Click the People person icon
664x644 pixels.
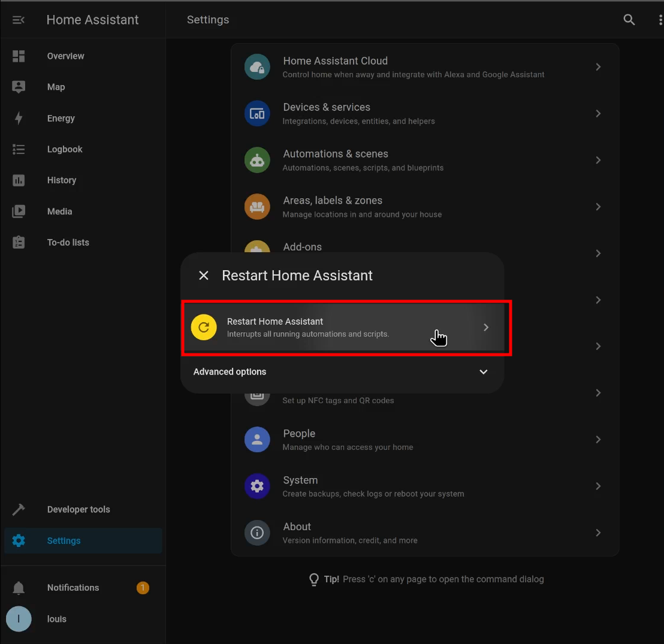tap(257, 440)
